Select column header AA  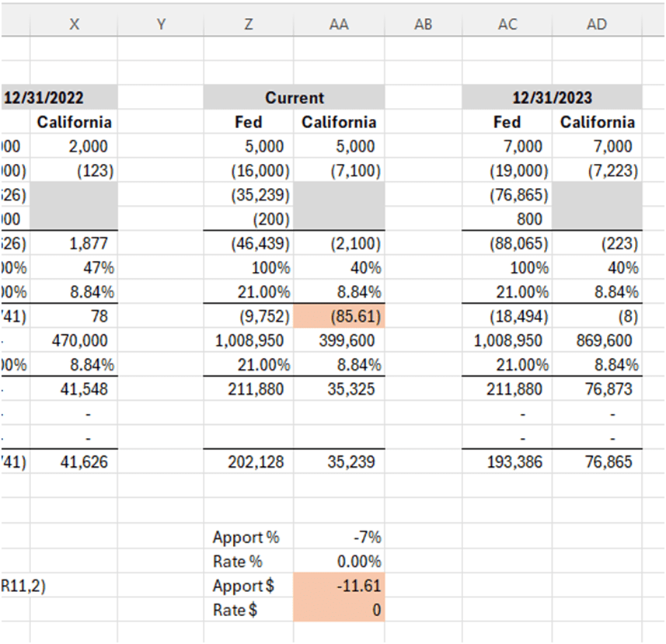pos(339,24)
